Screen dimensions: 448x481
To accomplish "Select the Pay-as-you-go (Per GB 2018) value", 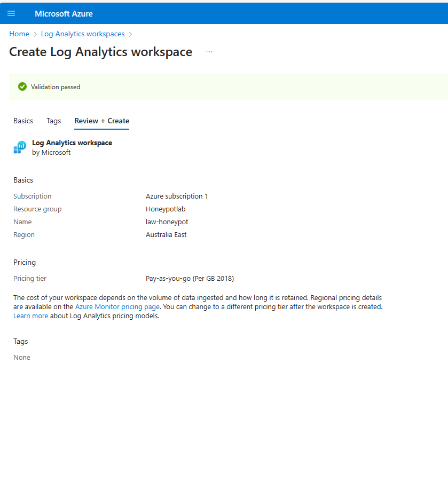I will pyautogui.click(x=190, y=279).
